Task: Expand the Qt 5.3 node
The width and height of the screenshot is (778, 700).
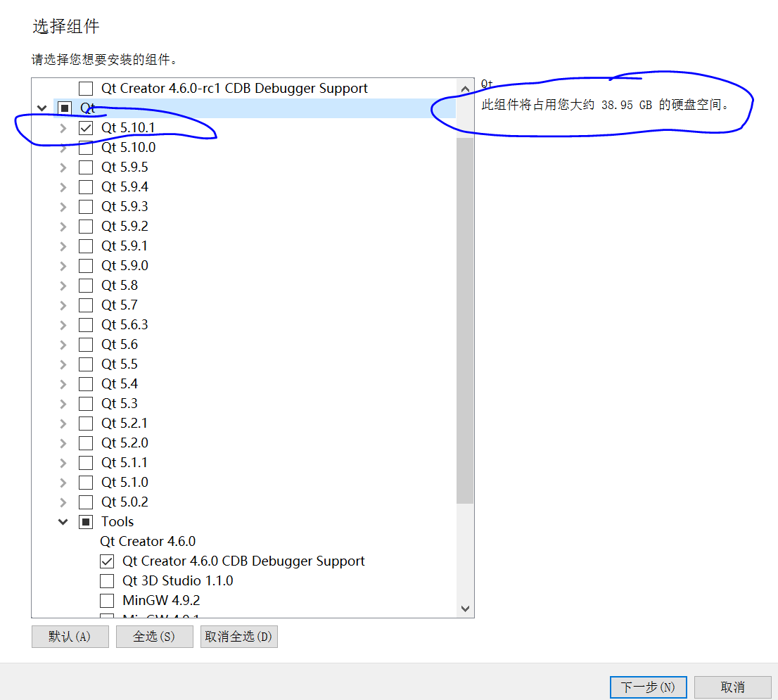Action: [63, 403]
